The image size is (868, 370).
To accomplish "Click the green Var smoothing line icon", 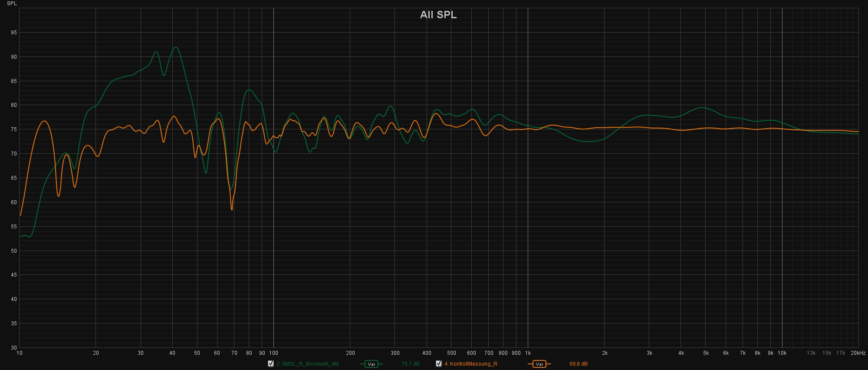I will 372,364.
